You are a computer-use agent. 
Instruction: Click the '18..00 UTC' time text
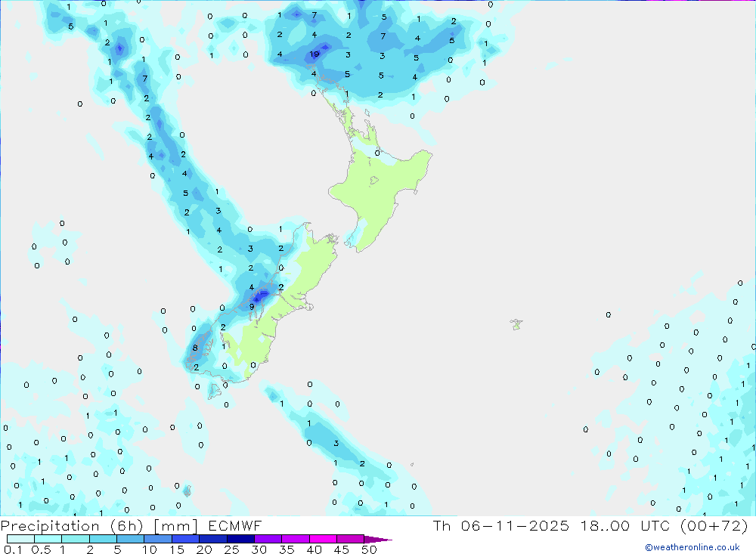(625, 525)
